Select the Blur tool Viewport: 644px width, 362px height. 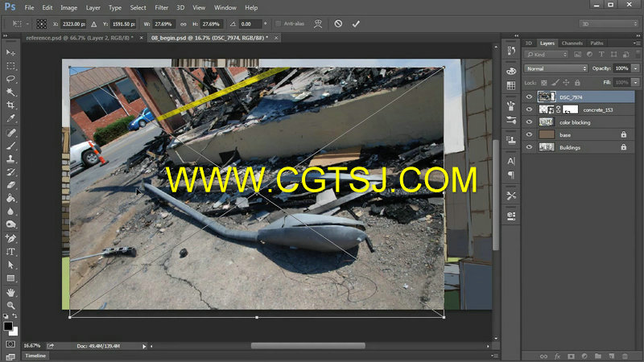[10, 212]
